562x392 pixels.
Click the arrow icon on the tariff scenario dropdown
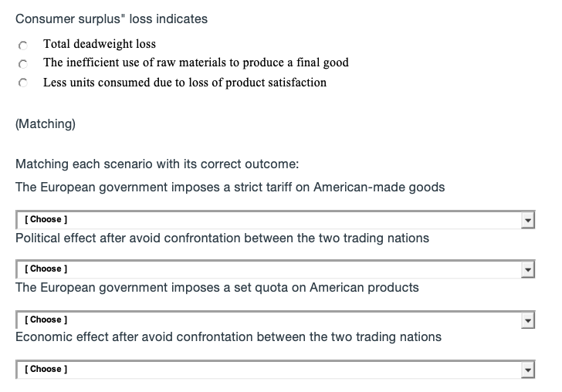click(x=528, y=220)
